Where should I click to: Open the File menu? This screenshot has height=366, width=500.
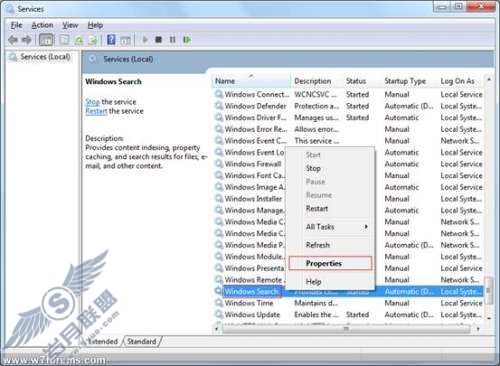16,25
